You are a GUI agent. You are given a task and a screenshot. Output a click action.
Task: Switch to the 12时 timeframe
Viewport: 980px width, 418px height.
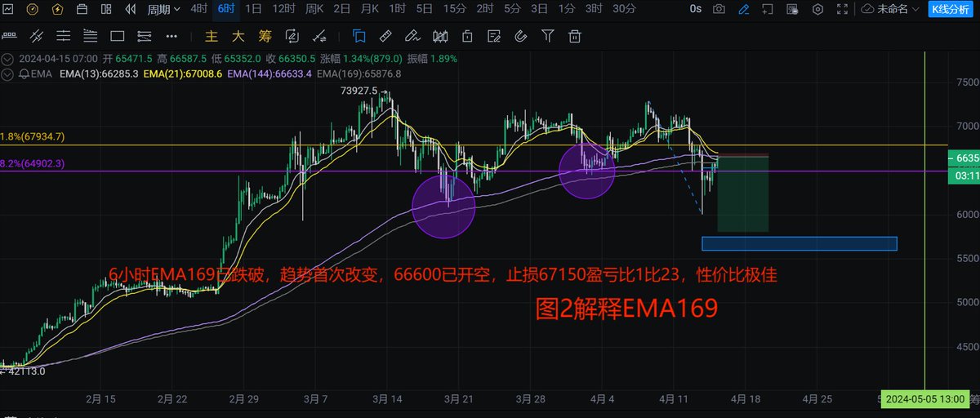(283, 9)
